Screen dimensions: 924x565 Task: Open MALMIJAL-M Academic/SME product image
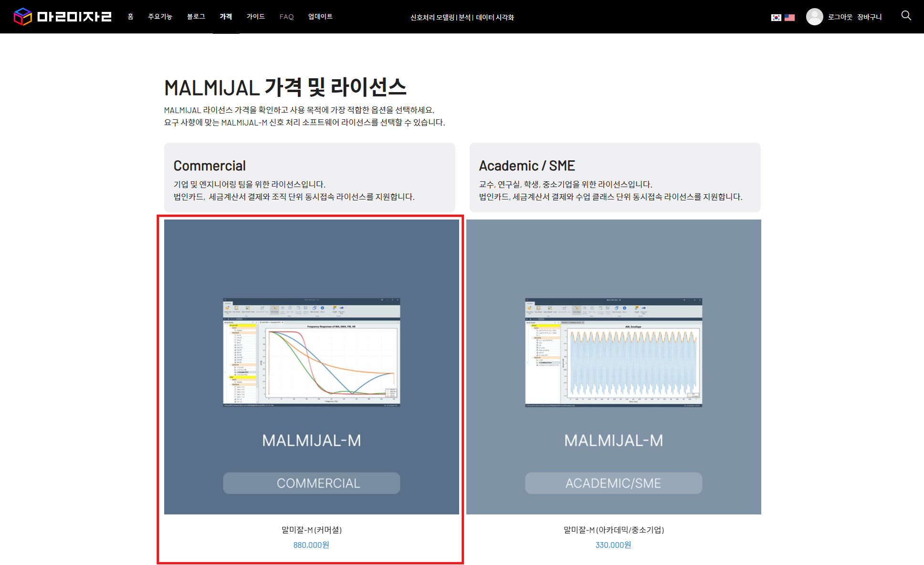pos(614,367)
